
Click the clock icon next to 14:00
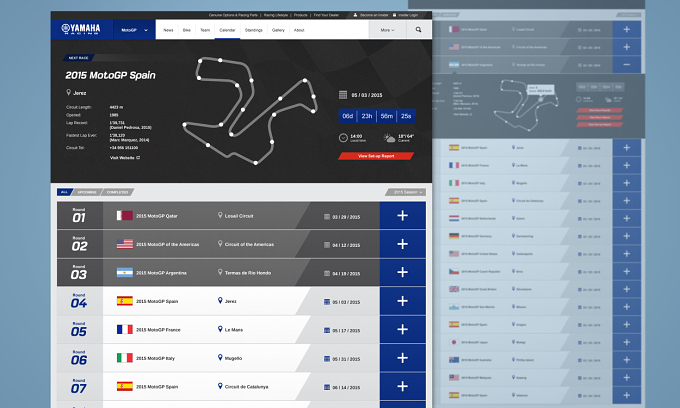(343, 138)
